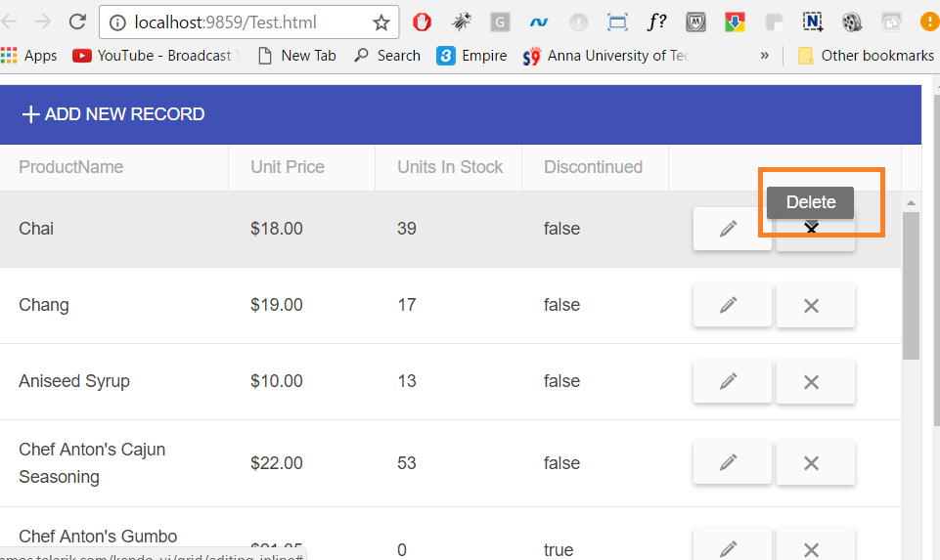Open the f? extension icon
The width and height of the screenshot is (940, 560).
[657, 22]
